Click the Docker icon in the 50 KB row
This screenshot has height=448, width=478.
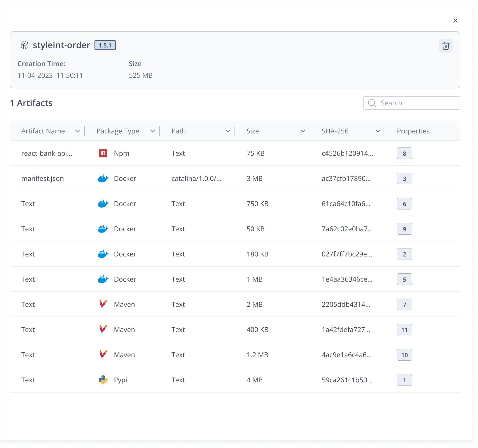[103, 229]
